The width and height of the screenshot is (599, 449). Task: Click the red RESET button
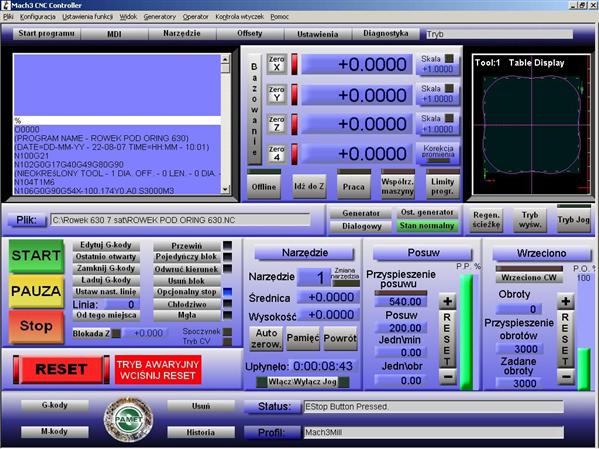[61, 369]
